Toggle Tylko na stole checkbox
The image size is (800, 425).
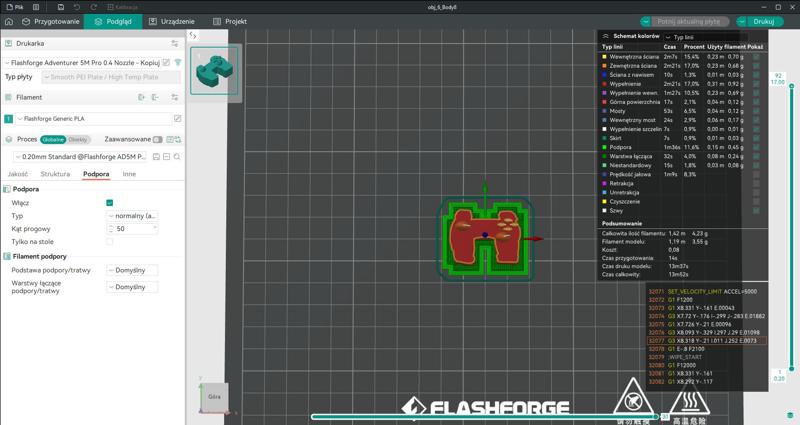[109, 241]
